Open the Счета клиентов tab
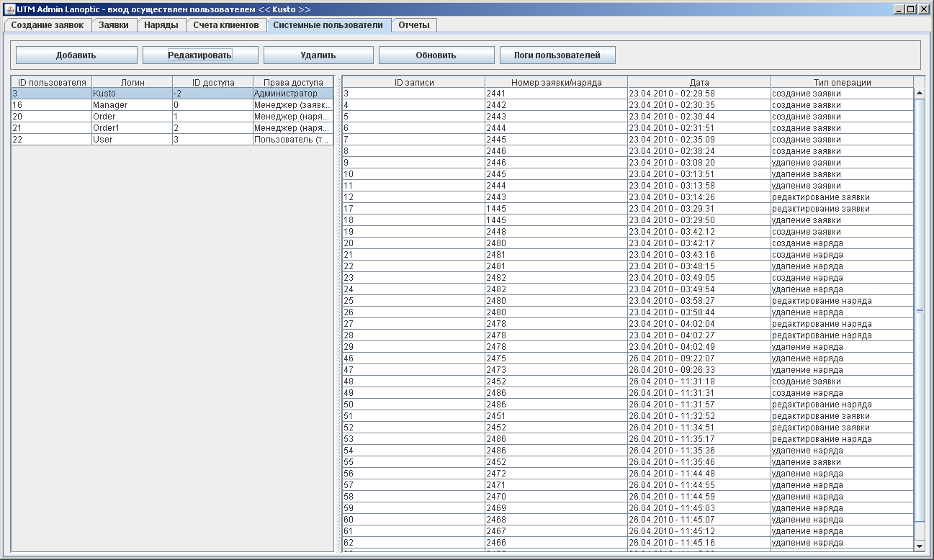Viewport: 934px width, 560px height. [x=226, y=25]
